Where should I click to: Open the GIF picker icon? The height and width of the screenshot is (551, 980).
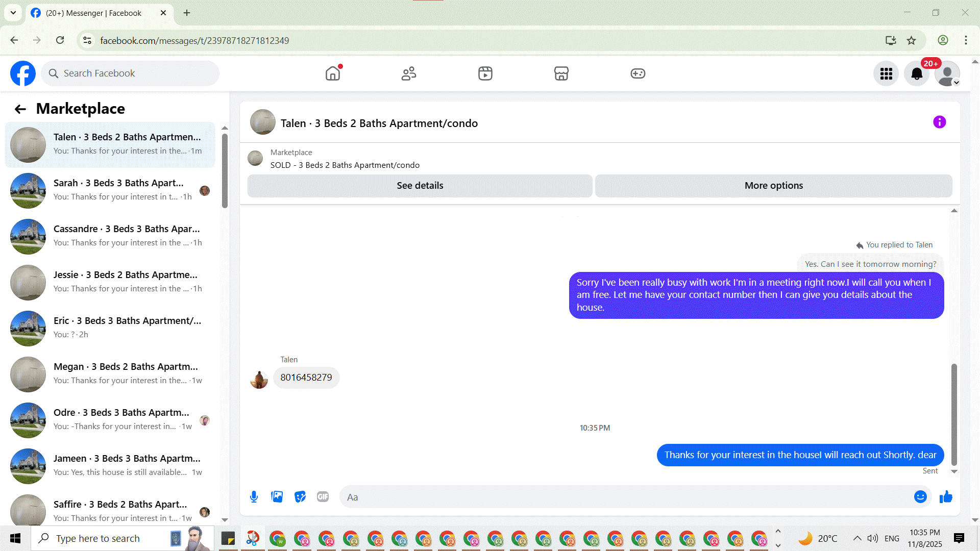tap(323, 497)
